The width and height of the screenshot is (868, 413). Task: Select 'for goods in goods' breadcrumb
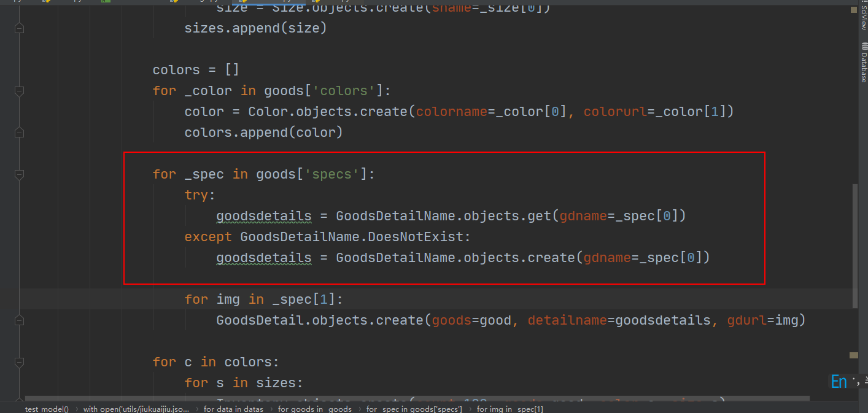(x=314, y=409)
